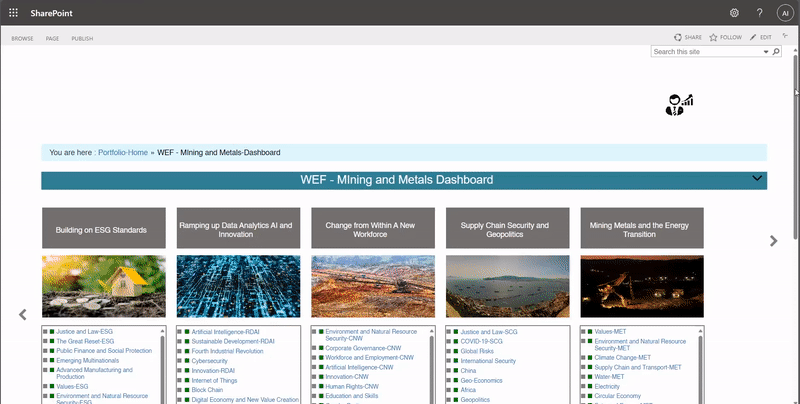The image size is (800, 404).
Task: Click the harbor with ships thumbnail
Action: point(508,287)
